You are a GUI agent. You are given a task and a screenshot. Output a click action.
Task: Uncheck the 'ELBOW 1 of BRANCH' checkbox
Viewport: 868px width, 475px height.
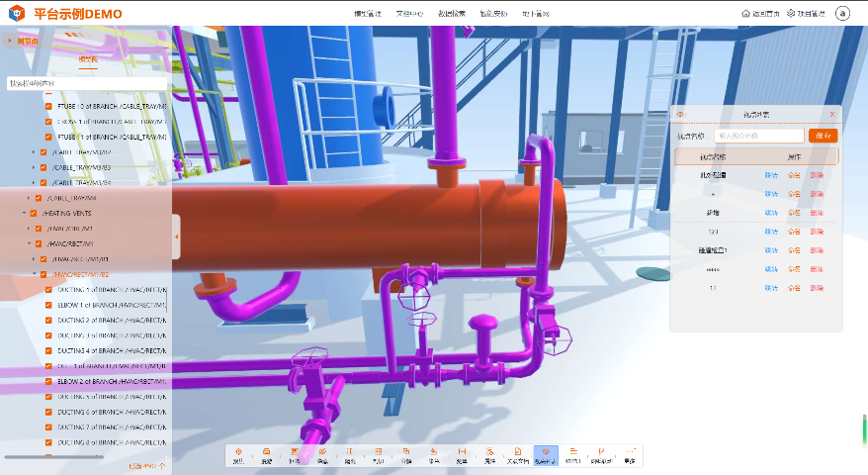[x=47, y=306]
